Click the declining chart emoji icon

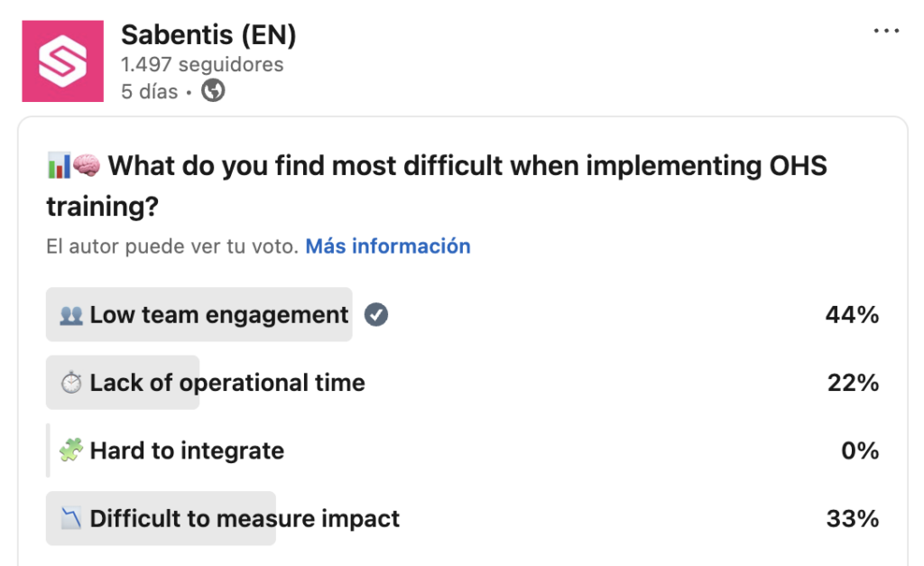pos(71,518)
